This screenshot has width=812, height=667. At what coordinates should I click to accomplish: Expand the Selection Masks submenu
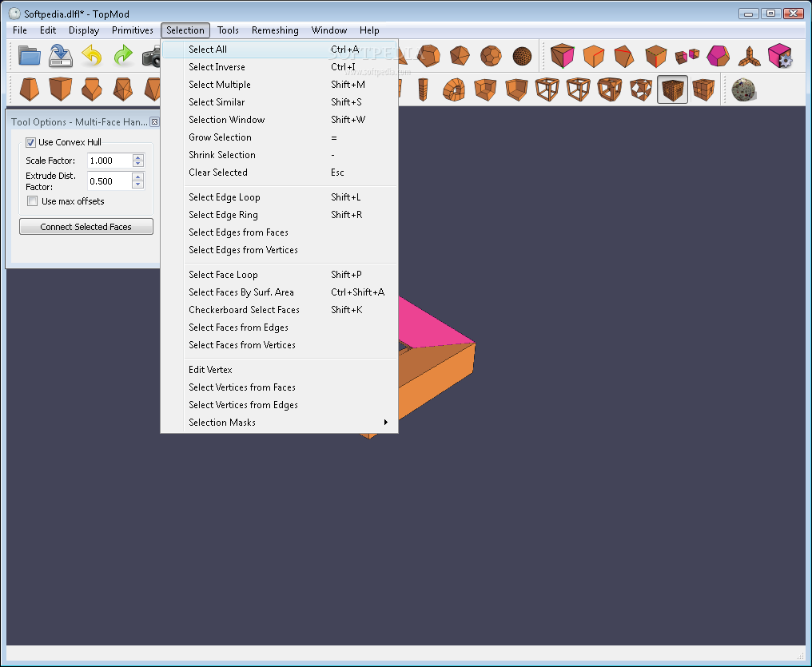[x=280, y=423]
